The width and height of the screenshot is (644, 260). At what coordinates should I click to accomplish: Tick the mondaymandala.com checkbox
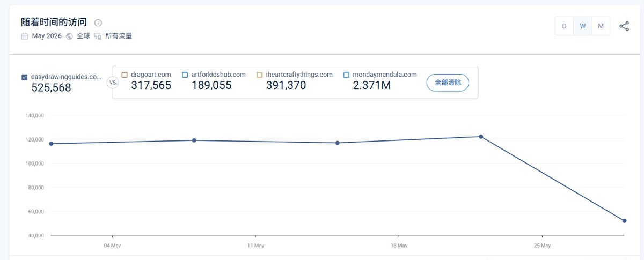pos(346,75)
